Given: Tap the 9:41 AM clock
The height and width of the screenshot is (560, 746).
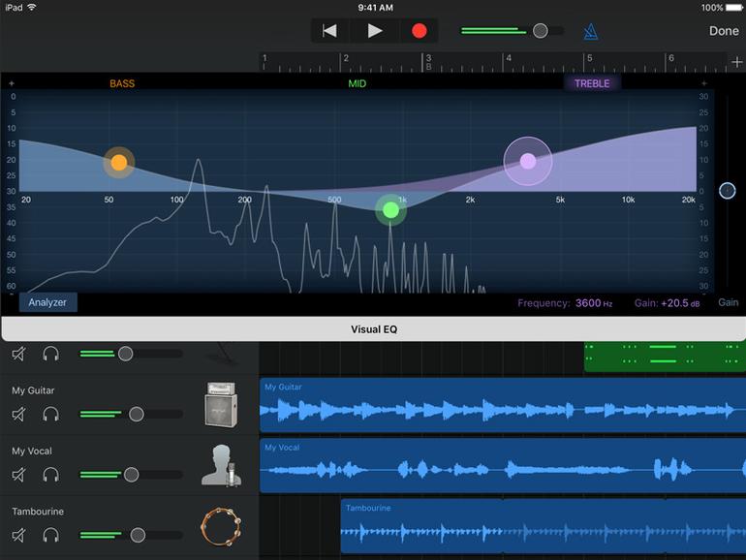Looking at the screenshot, I should click(375, 8).
